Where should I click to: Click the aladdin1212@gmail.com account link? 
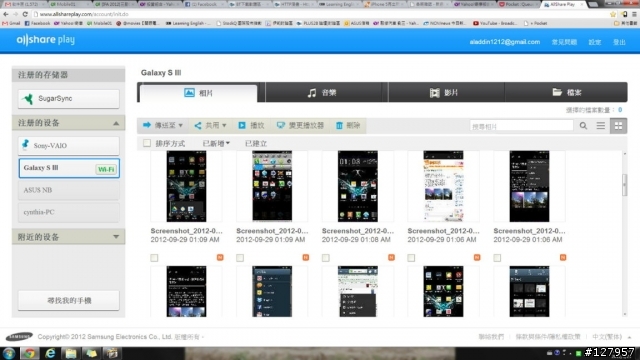504,42
